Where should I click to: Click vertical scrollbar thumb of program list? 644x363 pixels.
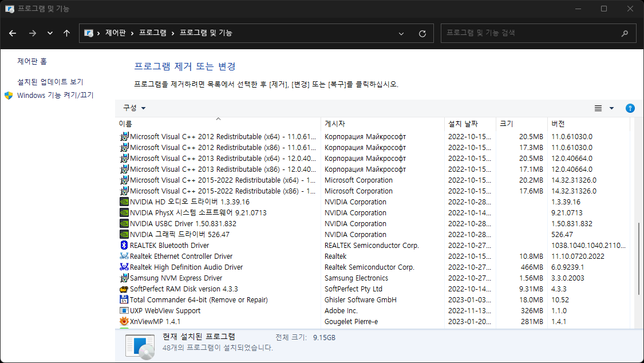tap(639, 259)
